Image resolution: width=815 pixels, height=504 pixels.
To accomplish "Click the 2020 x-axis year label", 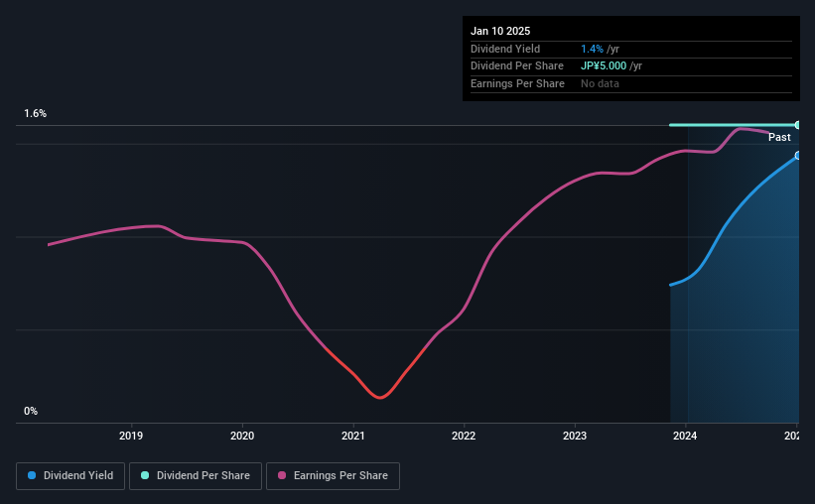I will (243, 435).
